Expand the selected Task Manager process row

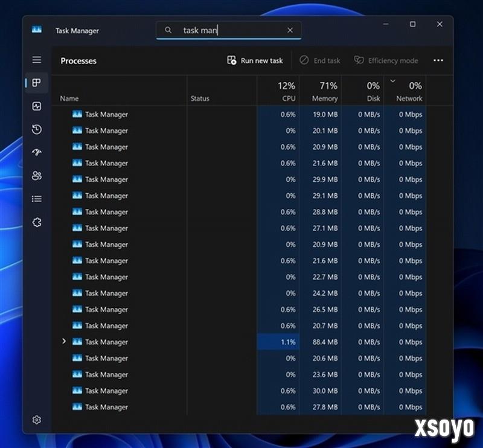coord(64,342)
